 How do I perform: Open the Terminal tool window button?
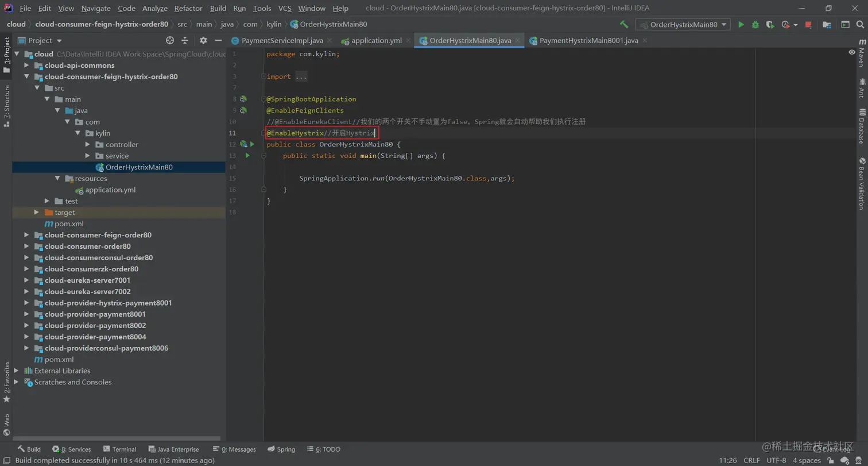click(x=119, y=449)
